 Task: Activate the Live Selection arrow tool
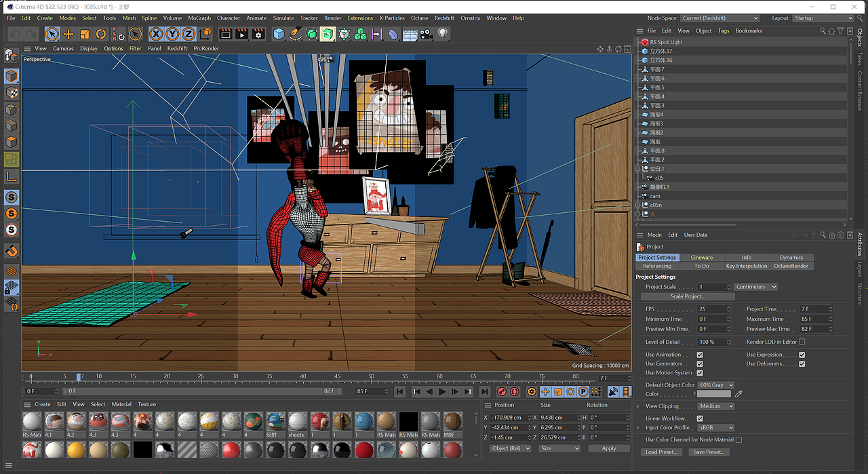(x=52, y=34)
